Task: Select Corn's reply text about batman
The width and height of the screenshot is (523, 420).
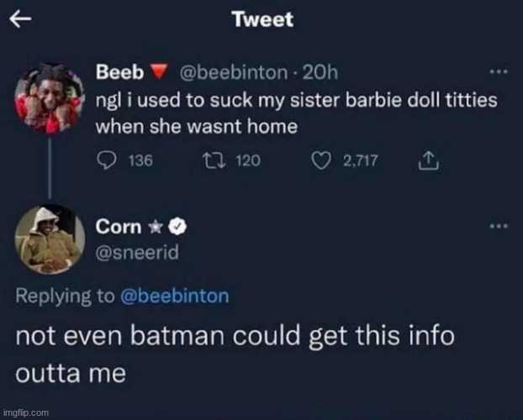Action: (235, 353)
